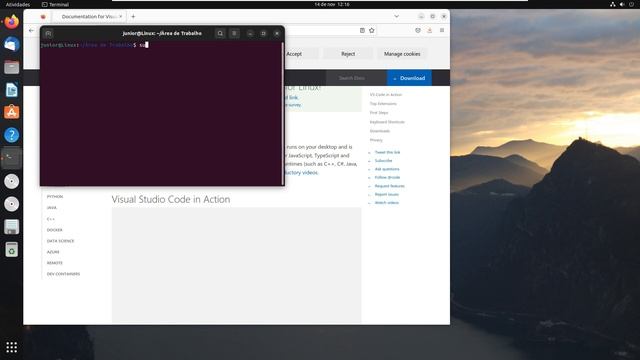Open AZURE in the docs sidebar
Viewport: 640px width, 360px height.
tap(53, 252)
